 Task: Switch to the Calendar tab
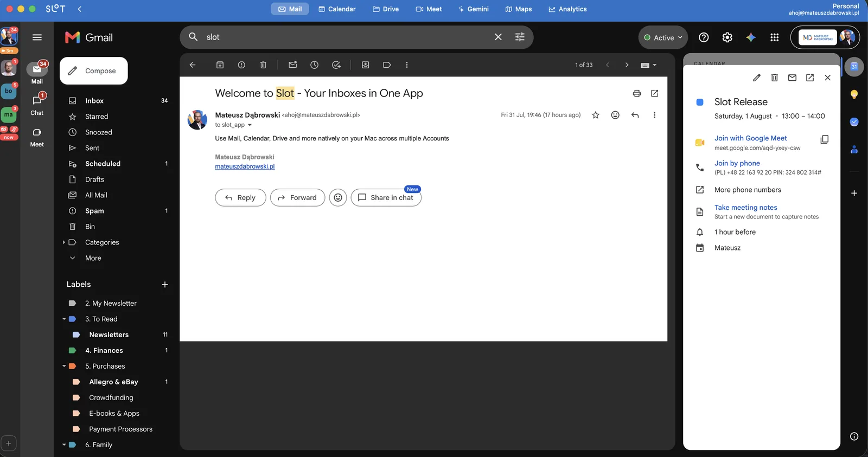click(x=337, y=9)
